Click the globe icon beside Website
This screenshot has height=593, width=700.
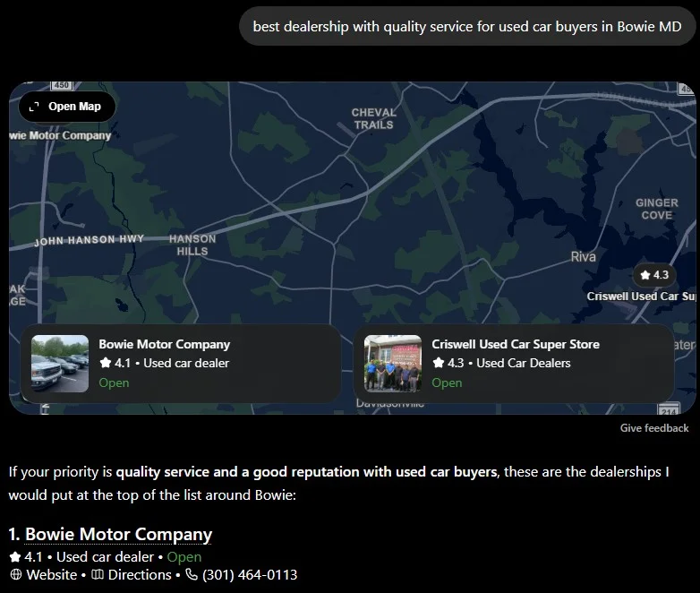pos(15,575)
